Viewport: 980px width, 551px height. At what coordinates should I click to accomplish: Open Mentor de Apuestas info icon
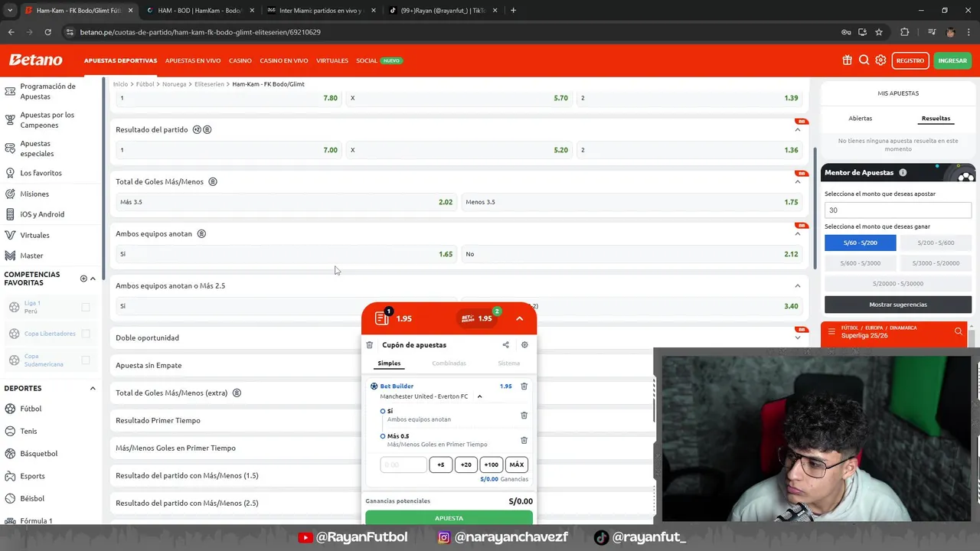pos(903,173)
